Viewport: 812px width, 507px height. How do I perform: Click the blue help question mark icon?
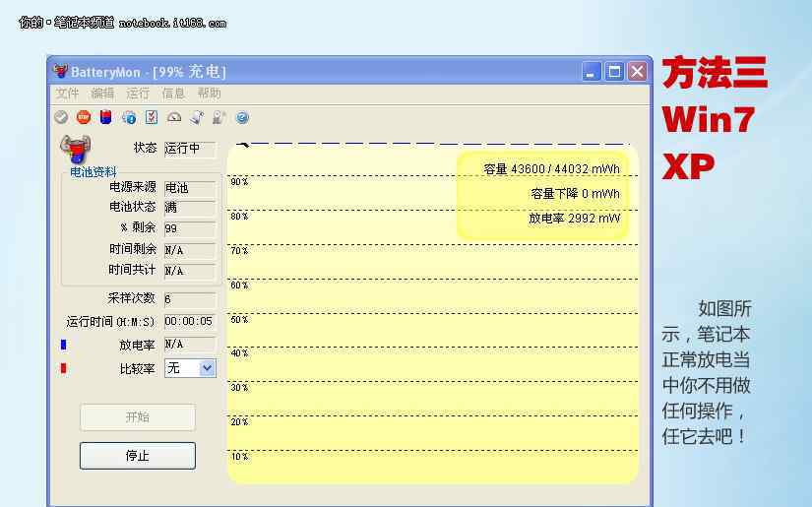pos(242,117)
